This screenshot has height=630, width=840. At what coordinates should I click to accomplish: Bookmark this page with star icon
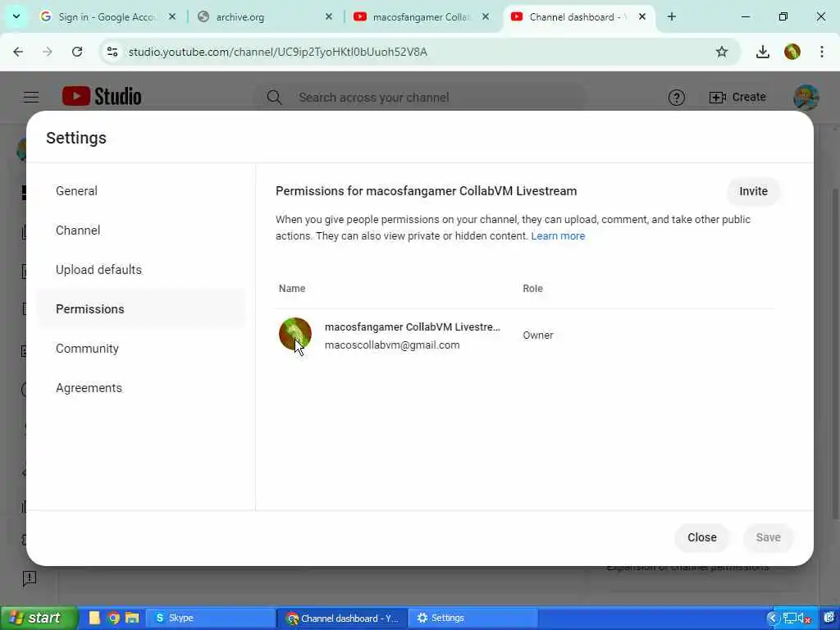point(722,52)
